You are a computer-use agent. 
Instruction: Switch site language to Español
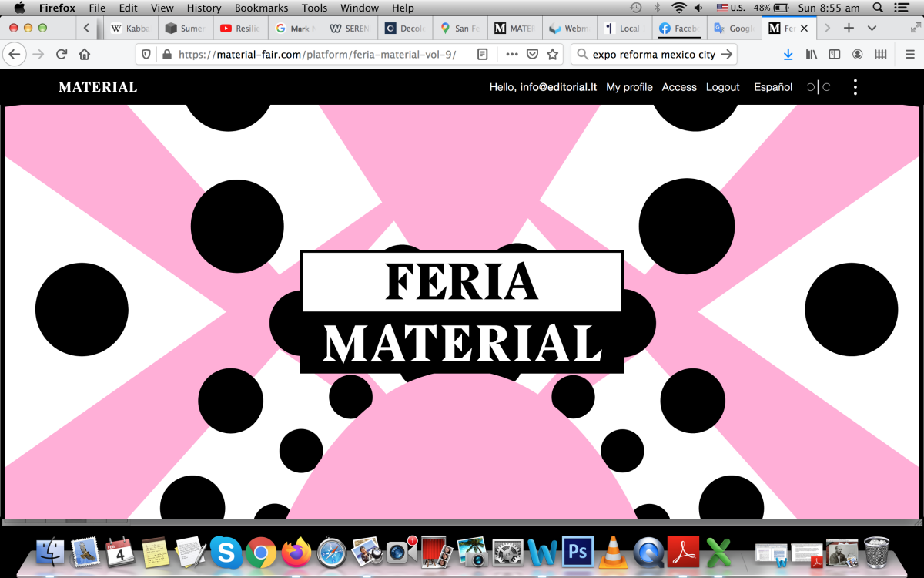click(x=773, y=87)
